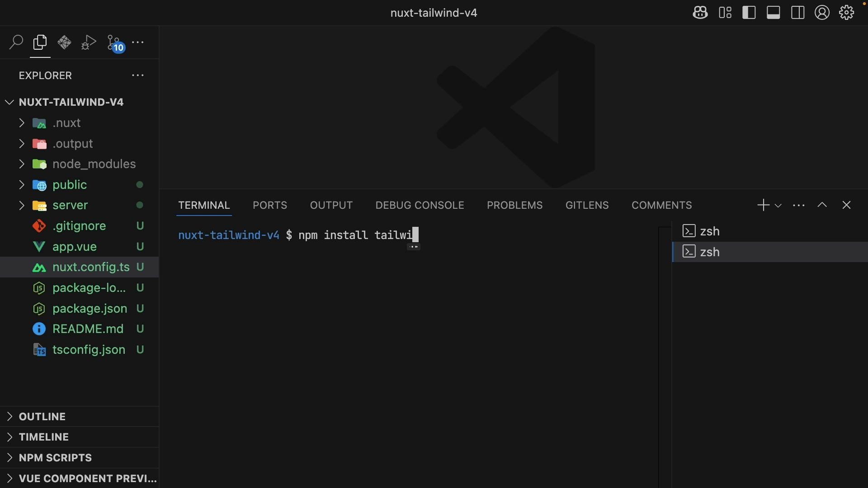Open the Run and Debug view
This screenshot has height=488, width=868.
89,42
